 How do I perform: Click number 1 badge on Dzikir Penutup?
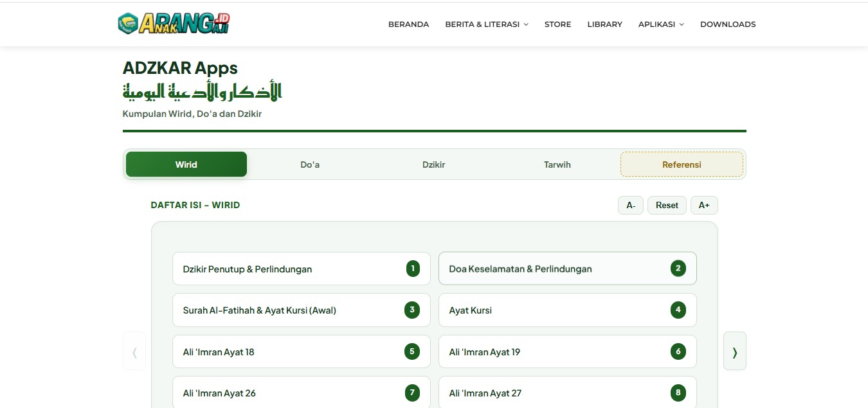(x=413, y=269)
